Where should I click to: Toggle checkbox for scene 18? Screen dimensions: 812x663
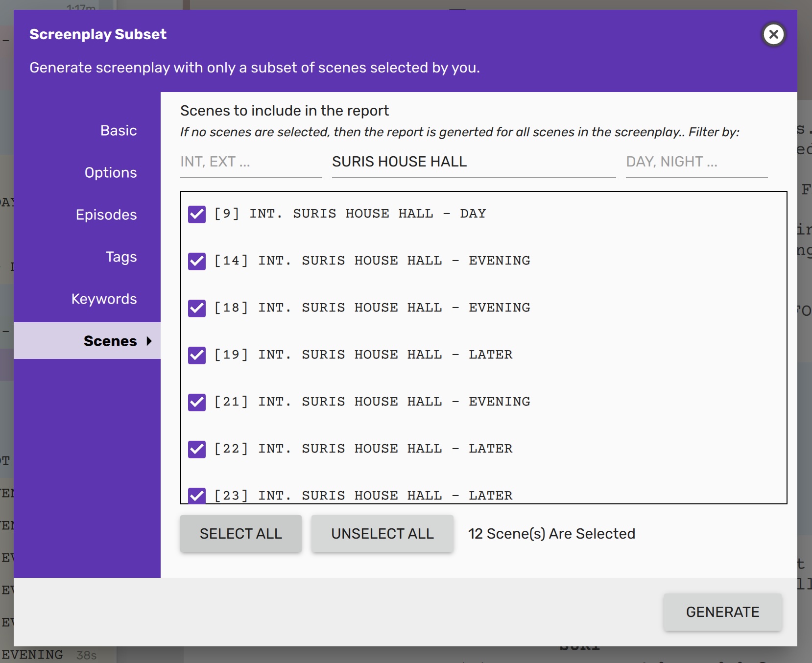197,308
